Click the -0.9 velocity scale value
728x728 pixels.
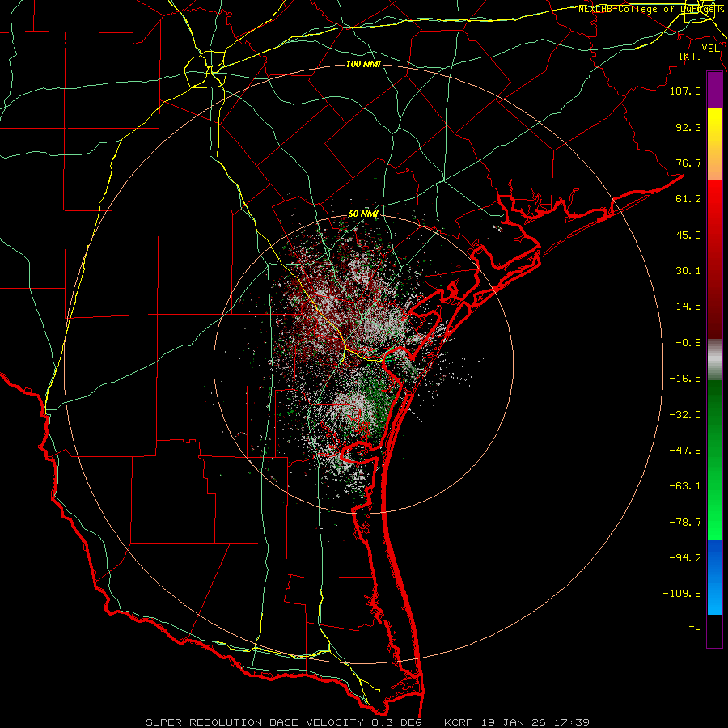pos(688,343)
